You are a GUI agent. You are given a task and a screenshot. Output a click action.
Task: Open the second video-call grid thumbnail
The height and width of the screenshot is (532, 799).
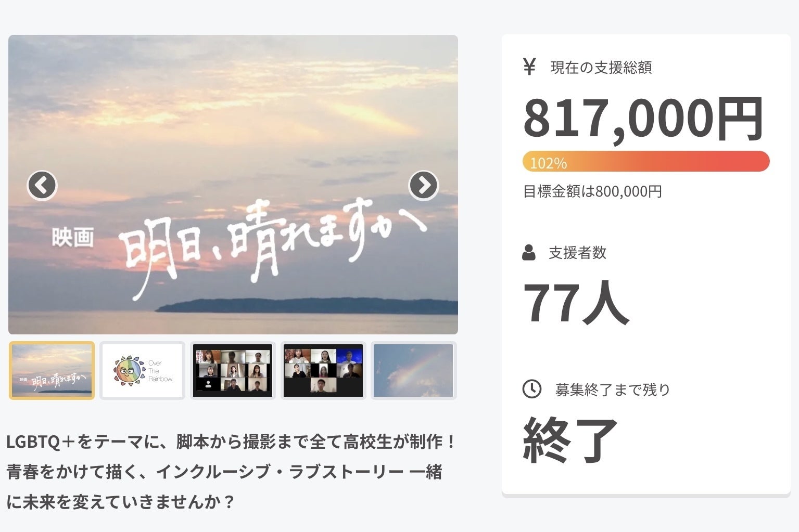323,370
